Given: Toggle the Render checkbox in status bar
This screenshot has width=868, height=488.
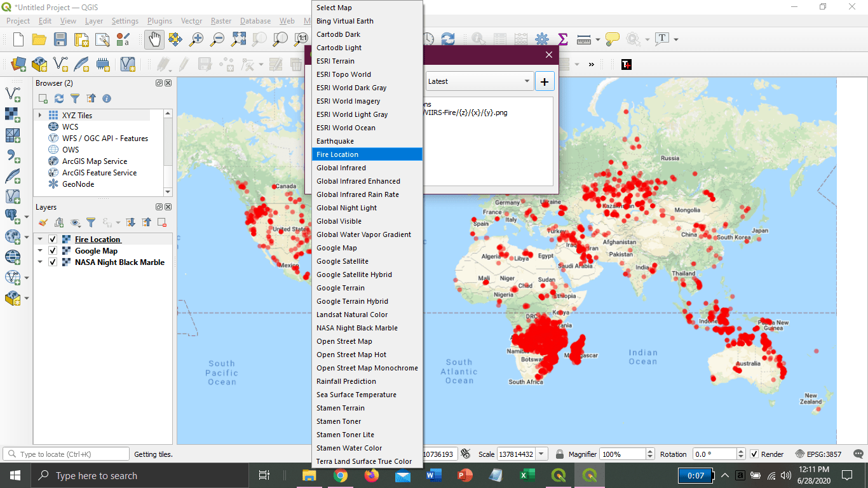Looking at the screenshot, I should coord(754,454).
